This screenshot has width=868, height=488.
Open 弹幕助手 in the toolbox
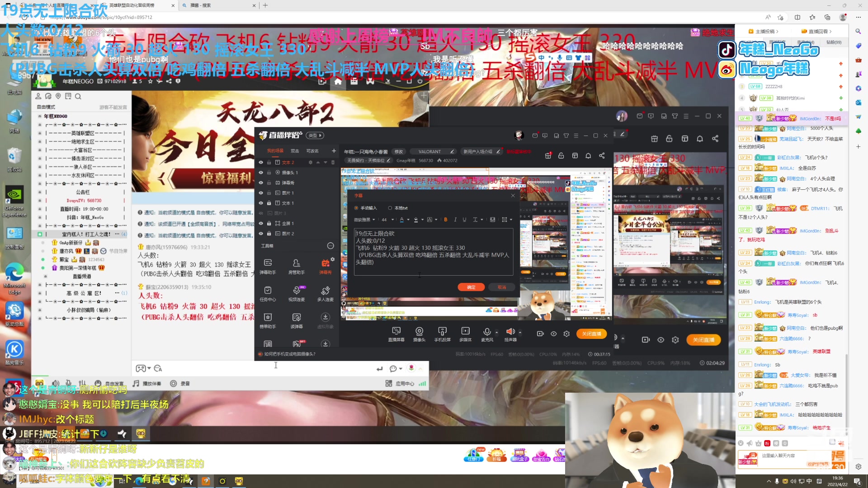(268, 267)
